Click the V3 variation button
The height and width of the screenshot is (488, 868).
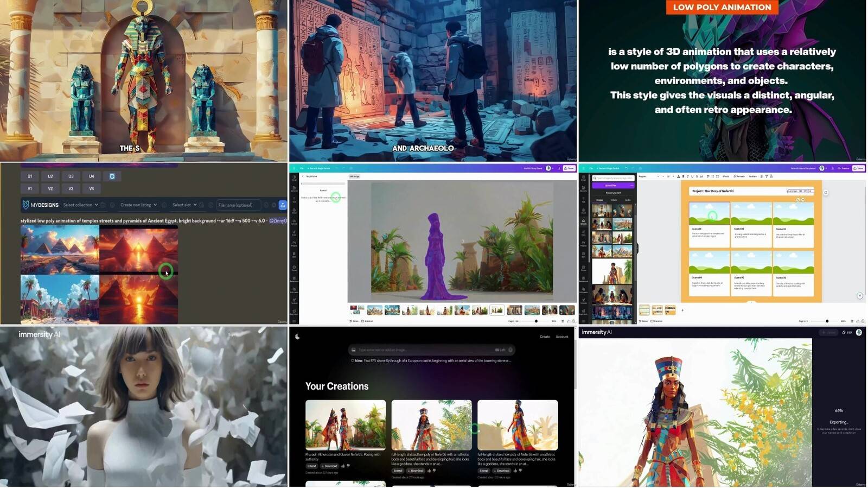click(71, 188)
